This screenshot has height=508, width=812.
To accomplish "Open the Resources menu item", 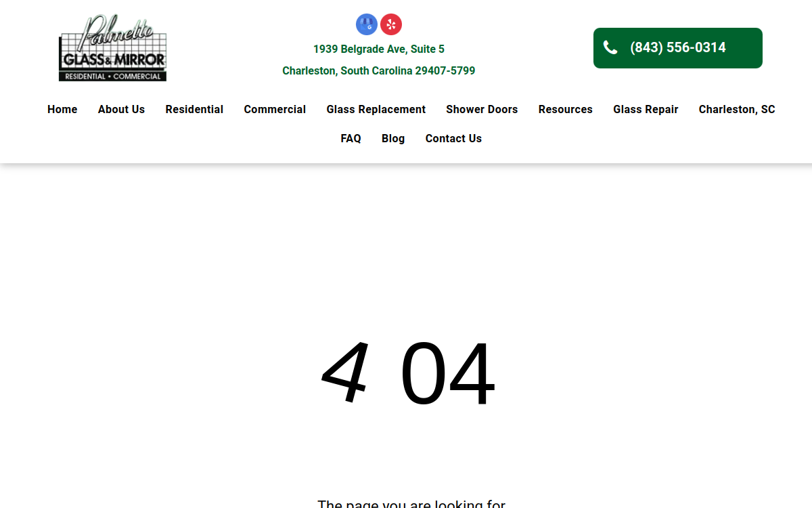I will tap(566, 109).
